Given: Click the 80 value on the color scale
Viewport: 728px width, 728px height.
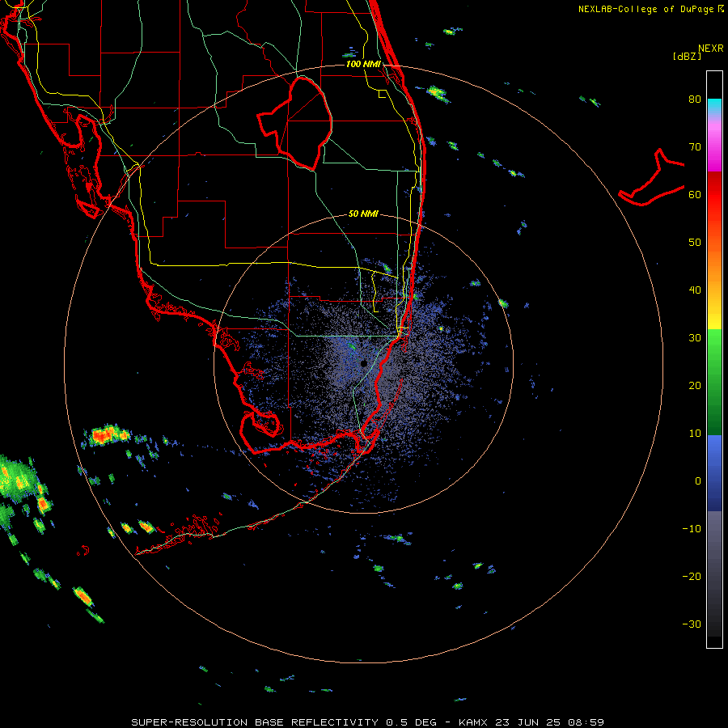Looking at the screenshot, I should pyautogui.click(x=695, y=99).
